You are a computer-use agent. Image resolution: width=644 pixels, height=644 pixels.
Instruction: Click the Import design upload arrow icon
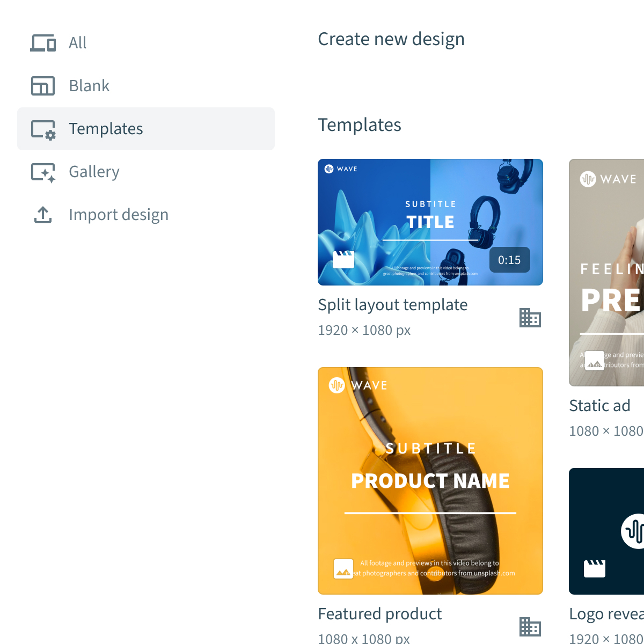(42, 215)
